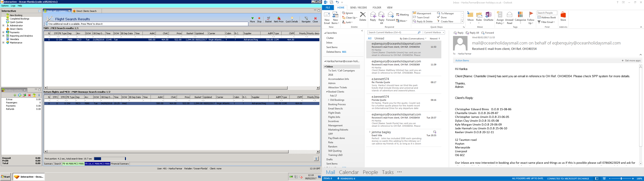Click the red Close icon in flight toolbar
Image resolution: width=644 pixels, height=181 pixels.
click(x=315, y=20)
